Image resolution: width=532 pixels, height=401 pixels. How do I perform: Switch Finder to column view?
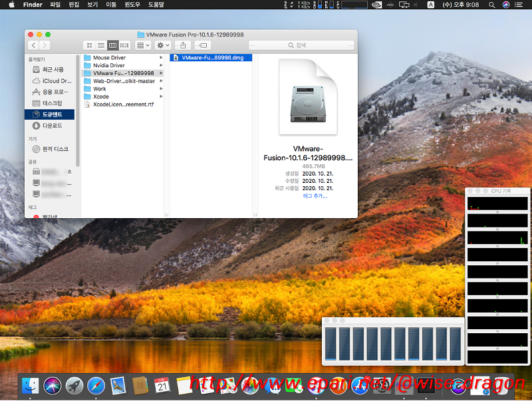[112, 45]
